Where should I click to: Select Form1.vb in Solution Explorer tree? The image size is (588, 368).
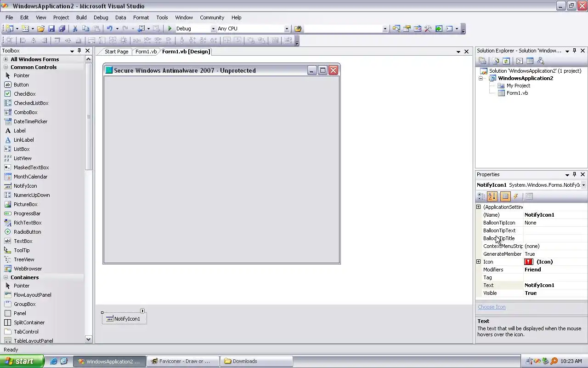click(517, 93)
